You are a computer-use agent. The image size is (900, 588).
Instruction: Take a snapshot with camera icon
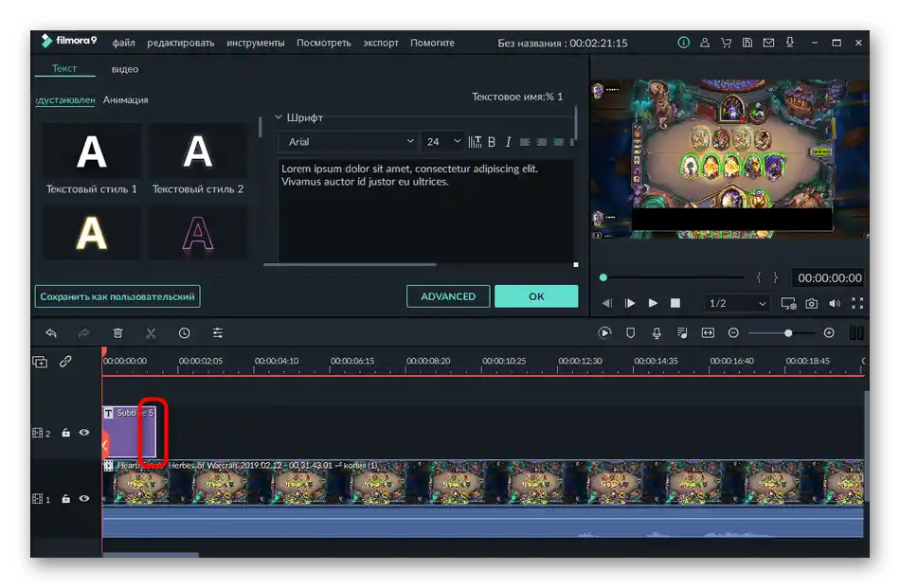click(x=812, y=304)
